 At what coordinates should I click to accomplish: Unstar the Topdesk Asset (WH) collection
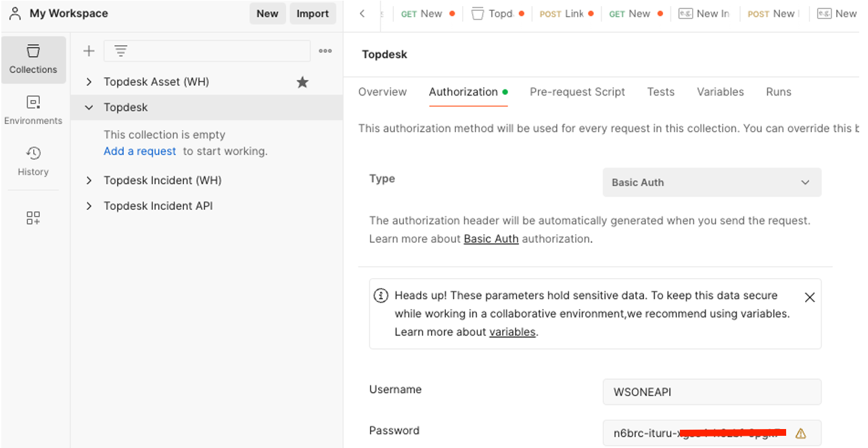coord(302,81)
